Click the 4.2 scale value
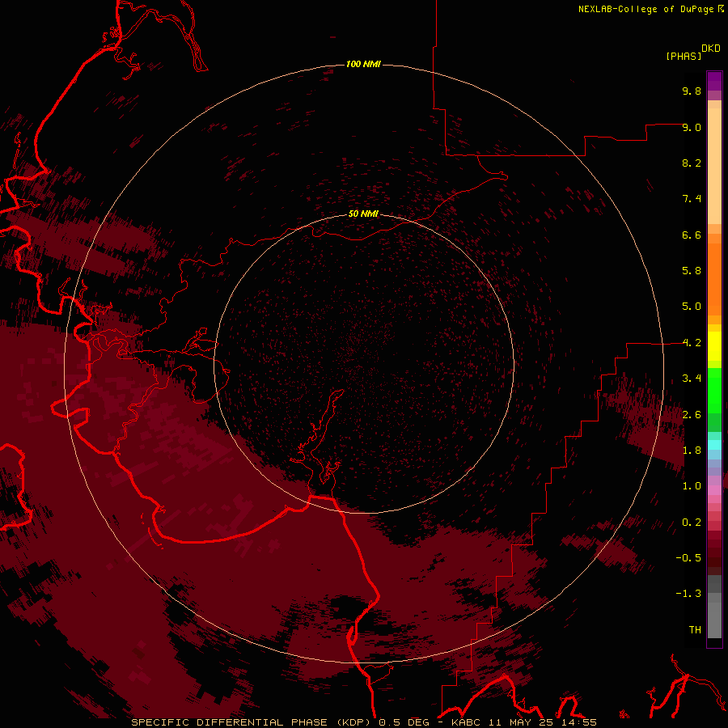The height and width of the screenshot is (728, 728). coord(692,343)
